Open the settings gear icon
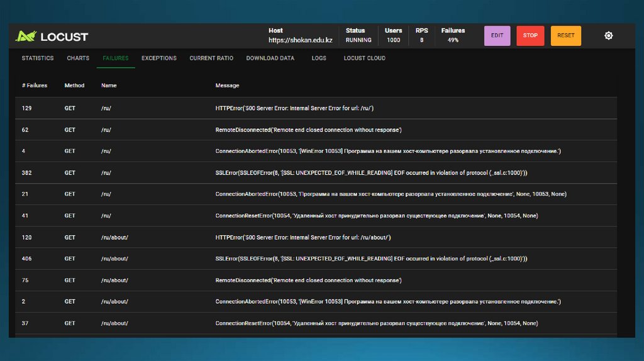This screenshot has height=361, width=644. 608,36
